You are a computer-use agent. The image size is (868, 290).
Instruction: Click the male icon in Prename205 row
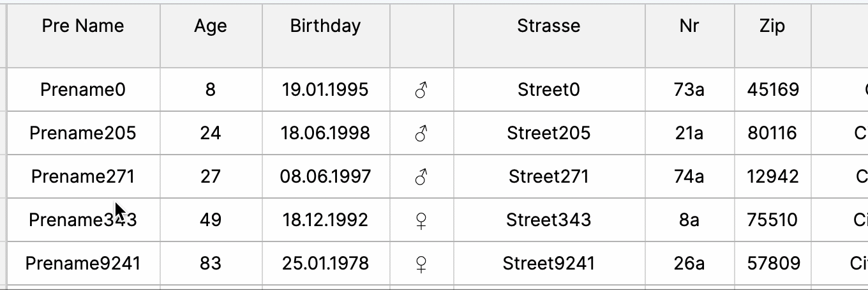click(421, 134)
